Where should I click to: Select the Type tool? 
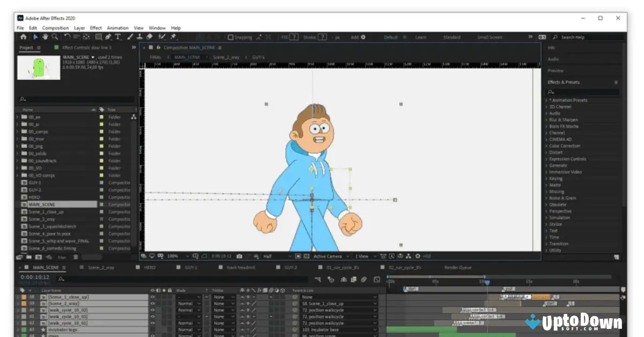tap(118, 37)
